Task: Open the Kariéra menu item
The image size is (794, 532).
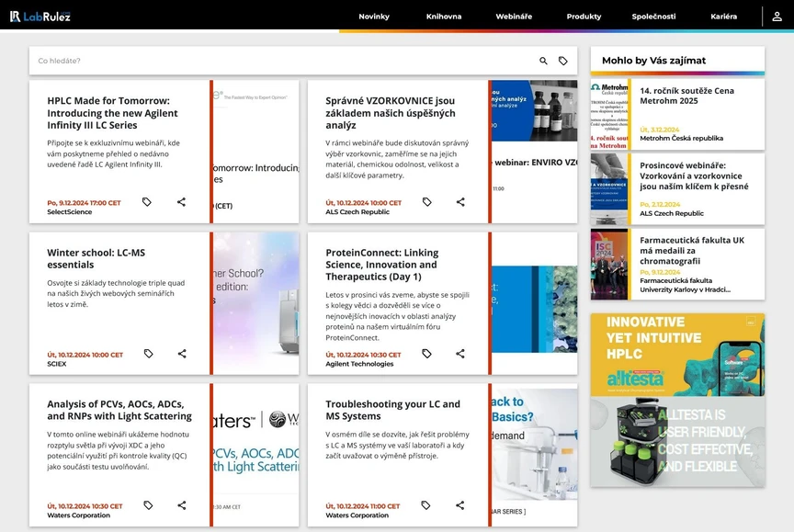Action: (723, 17)
